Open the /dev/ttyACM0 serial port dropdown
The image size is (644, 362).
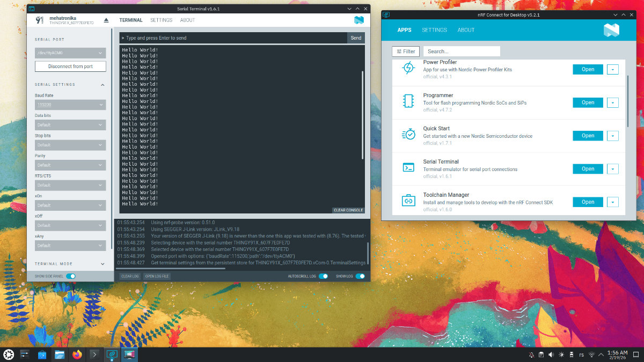tap(70, 53)
